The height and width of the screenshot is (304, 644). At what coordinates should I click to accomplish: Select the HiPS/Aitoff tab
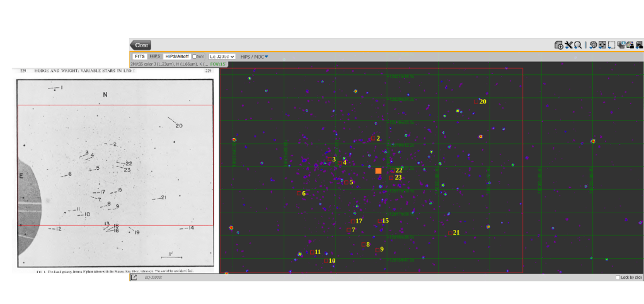click(x=177, y=57)
